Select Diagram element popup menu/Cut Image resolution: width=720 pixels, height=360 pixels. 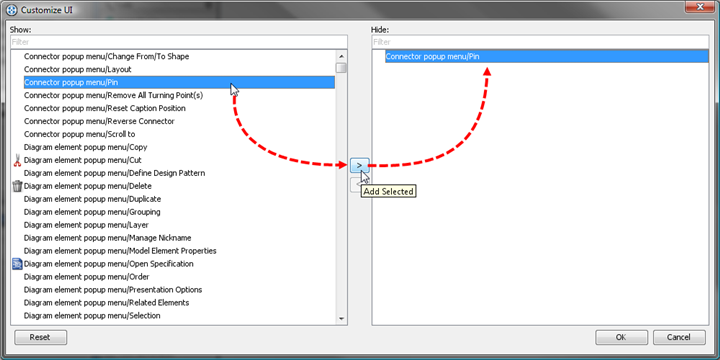tap(83, 160)
